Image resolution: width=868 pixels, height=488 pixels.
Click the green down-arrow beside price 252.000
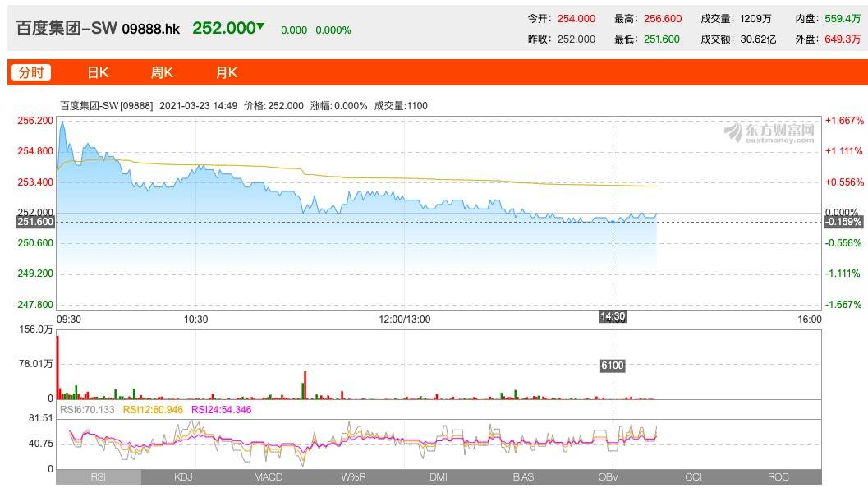click(x=260, y=26)
